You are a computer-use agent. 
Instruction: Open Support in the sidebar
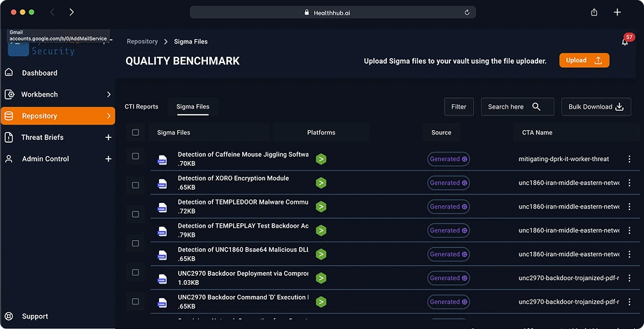(35, 316)
